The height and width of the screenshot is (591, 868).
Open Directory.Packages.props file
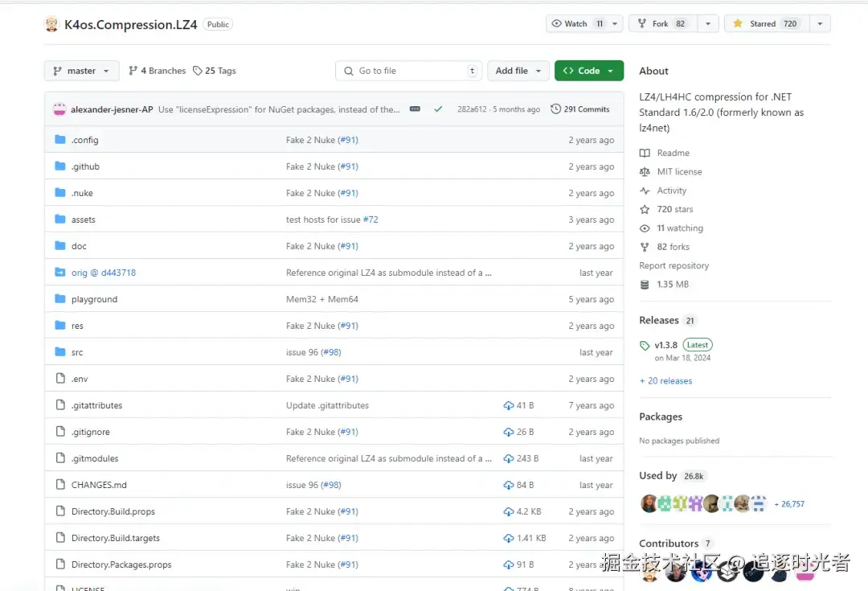point(121,565)
